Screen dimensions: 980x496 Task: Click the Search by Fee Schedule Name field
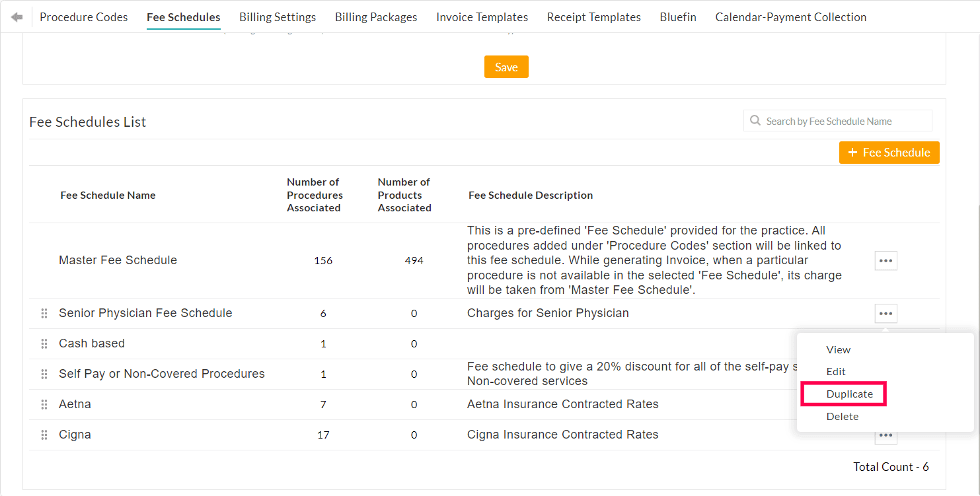pos(838,120)
